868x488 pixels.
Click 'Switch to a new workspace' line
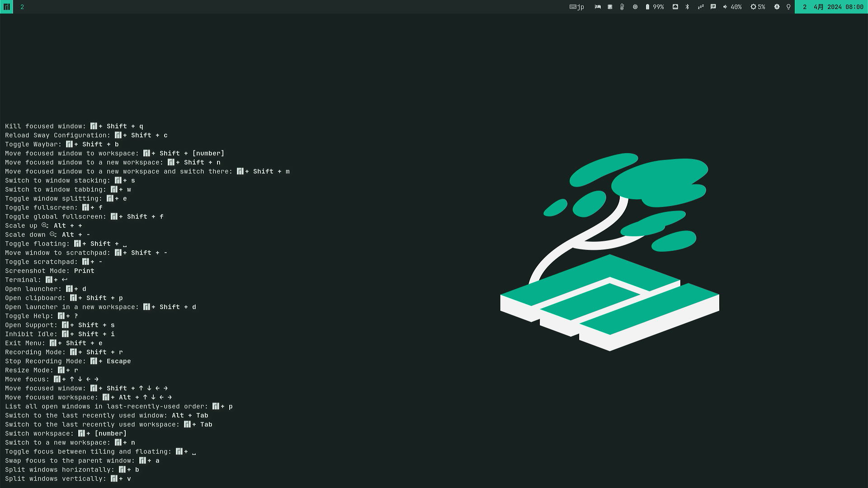coord(70,442)
